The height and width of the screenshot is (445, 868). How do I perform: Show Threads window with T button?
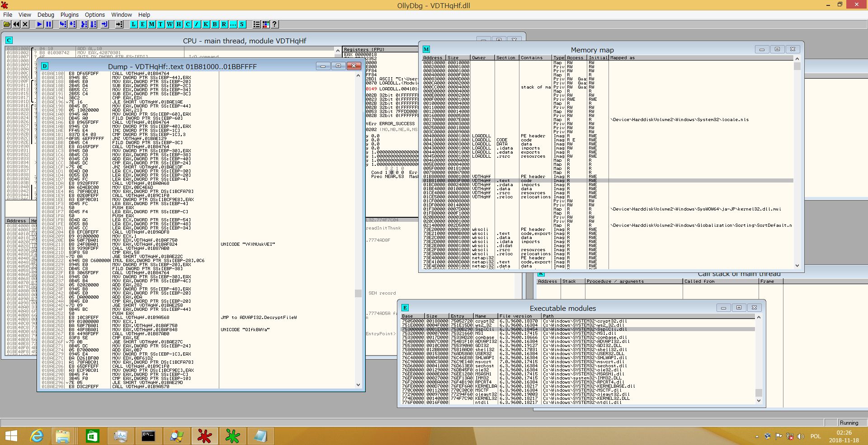(161, 24)
